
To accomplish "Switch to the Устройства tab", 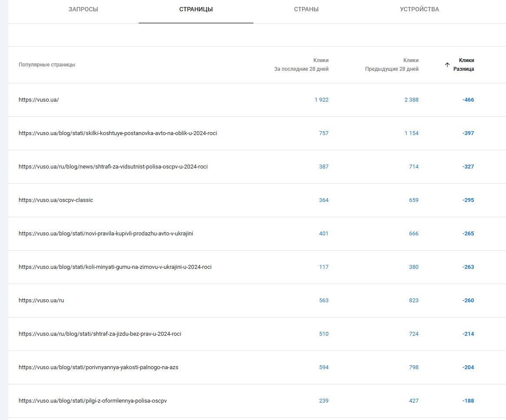I will 419,10.
